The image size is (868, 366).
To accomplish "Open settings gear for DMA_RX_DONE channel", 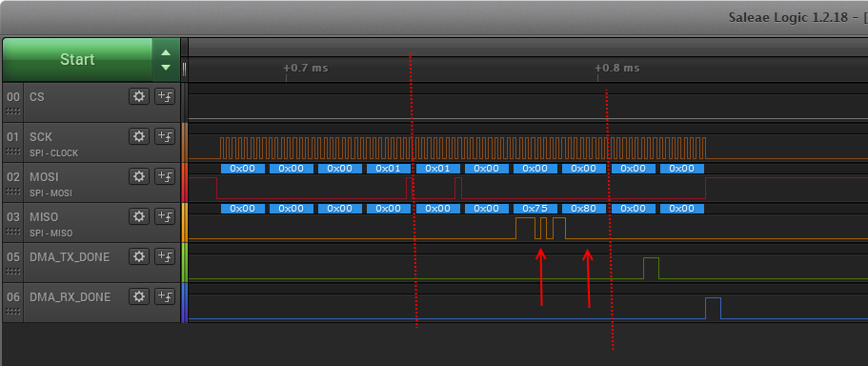I will [139, 296].
